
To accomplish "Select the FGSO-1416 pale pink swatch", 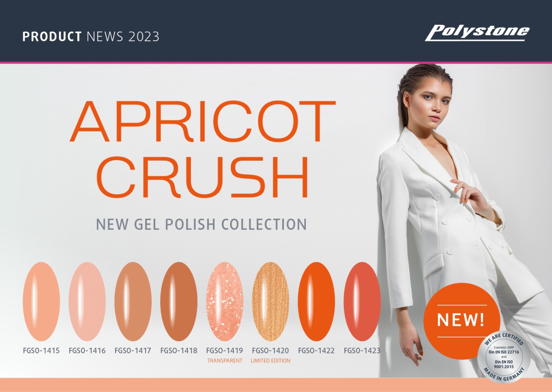I will pyautogui.click(x=87, y=301).
